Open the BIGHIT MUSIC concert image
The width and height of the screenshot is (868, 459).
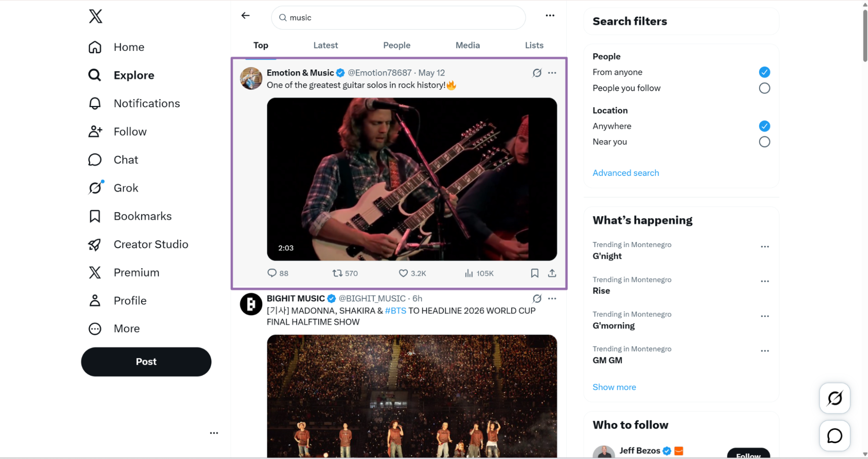[412, 396]
